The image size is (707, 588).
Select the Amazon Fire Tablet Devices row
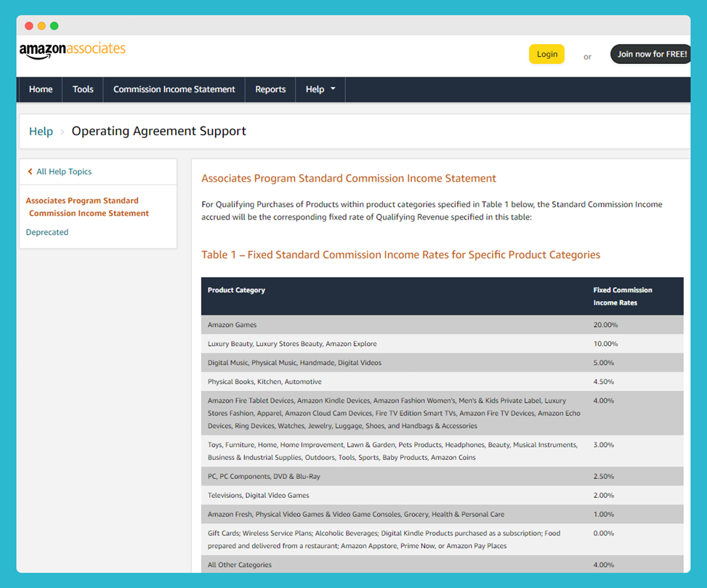tap(443, 413)
